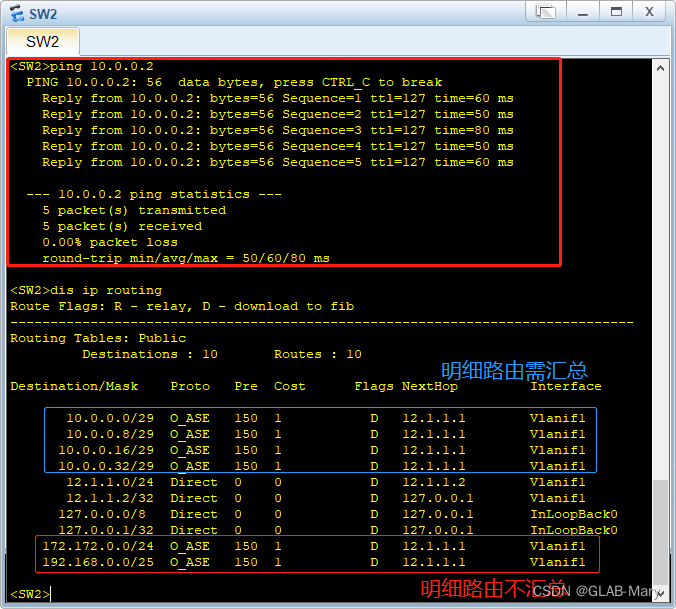Click the Sequence=1 reply line
This screenshot has width=676, height=609.
278,98
